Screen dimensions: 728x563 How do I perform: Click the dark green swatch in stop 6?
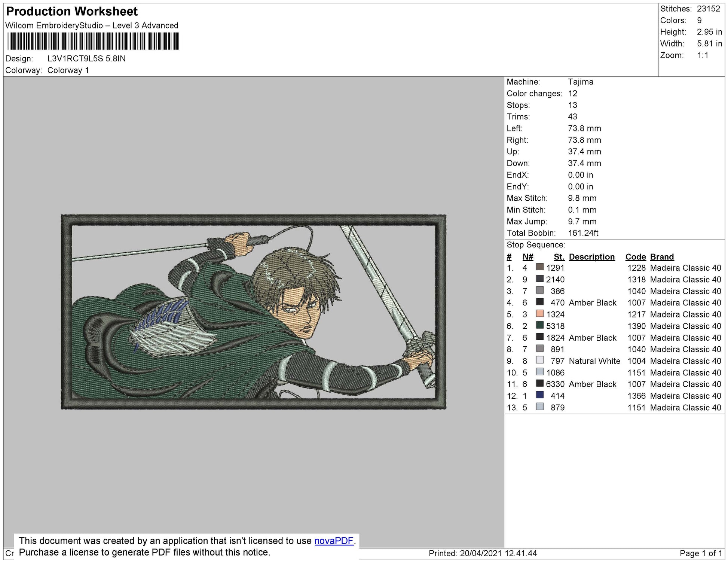(539, 325)
